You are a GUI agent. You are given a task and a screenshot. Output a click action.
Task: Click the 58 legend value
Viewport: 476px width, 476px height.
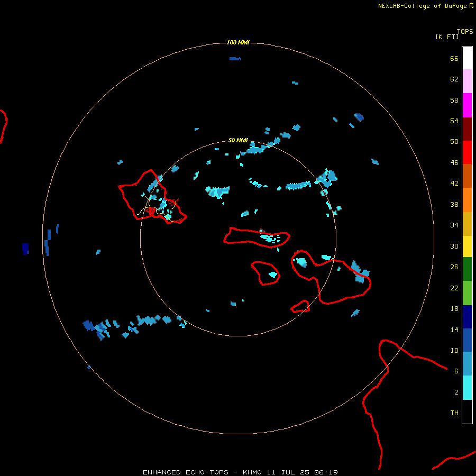click(454, 100)
